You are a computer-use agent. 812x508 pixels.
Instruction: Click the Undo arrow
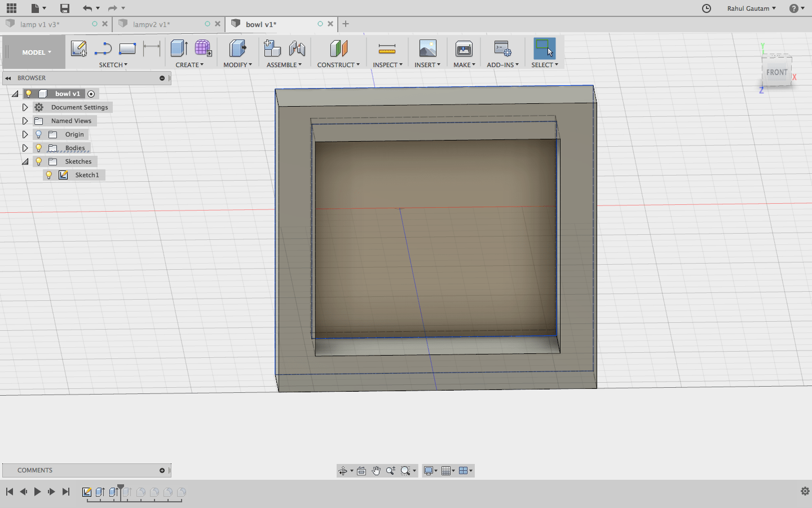(87, 8)
